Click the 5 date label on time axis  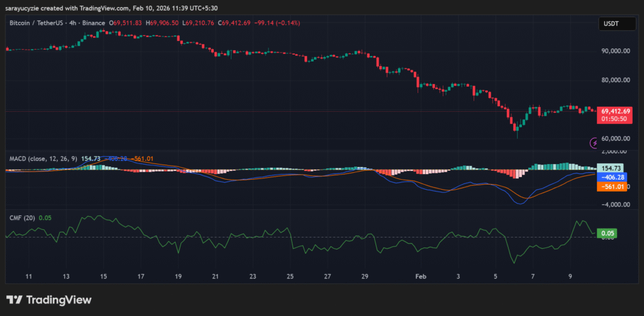496,276
